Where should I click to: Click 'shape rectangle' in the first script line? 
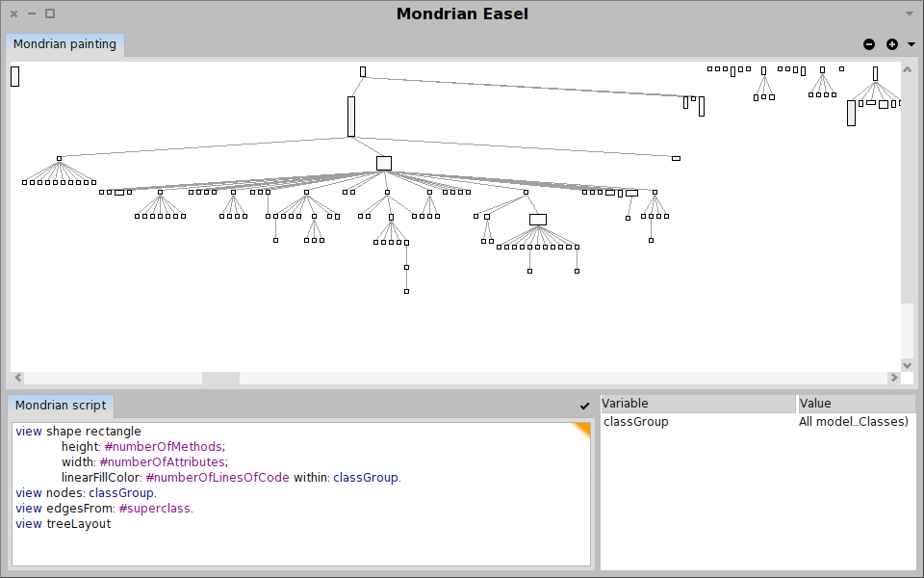click(x=93, y=432)
